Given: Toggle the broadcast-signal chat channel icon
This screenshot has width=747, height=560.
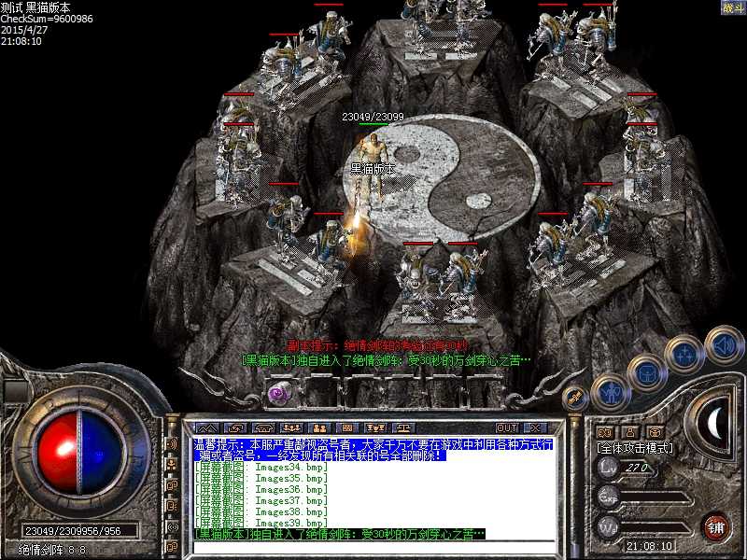Looking at the screenshot, I should (x=172, y=526).
